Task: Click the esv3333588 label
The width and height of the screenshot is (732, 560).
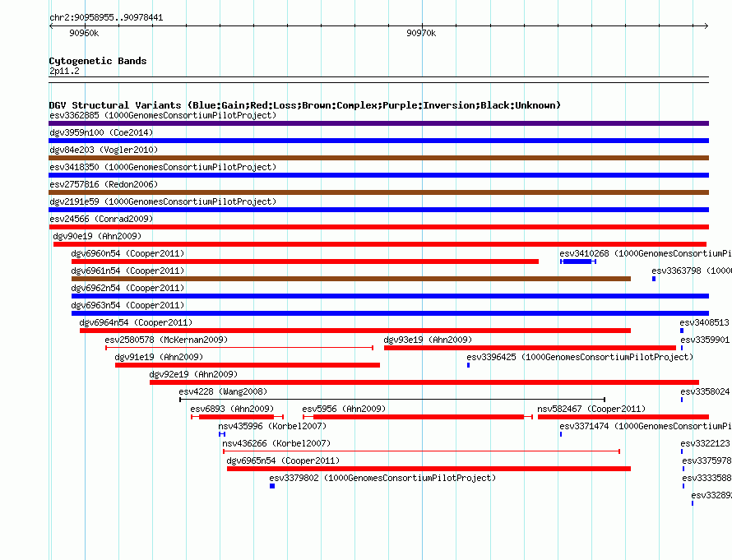Action: point(707,478)
